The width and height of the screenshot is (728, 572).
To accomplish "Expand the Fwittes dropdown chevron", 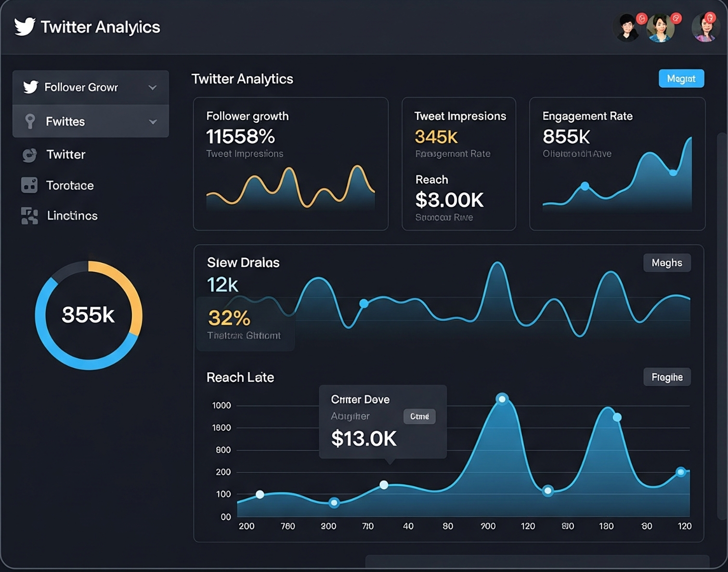I will (x=153, y=122).
